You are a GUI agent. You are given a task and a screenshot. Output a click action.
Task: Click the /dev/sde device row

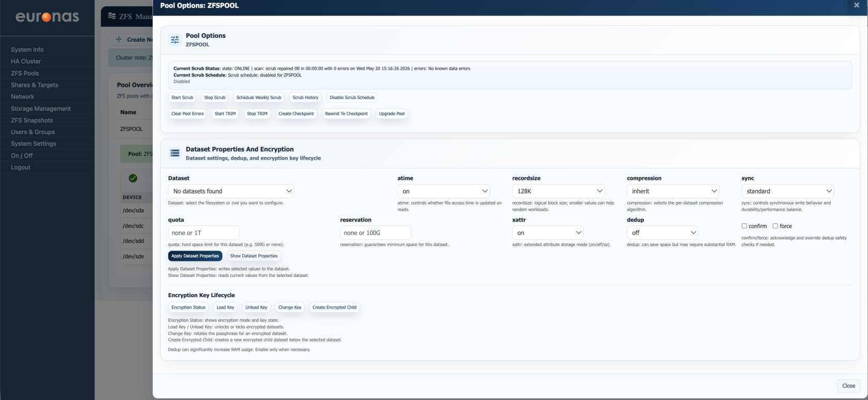coord(136,256)
